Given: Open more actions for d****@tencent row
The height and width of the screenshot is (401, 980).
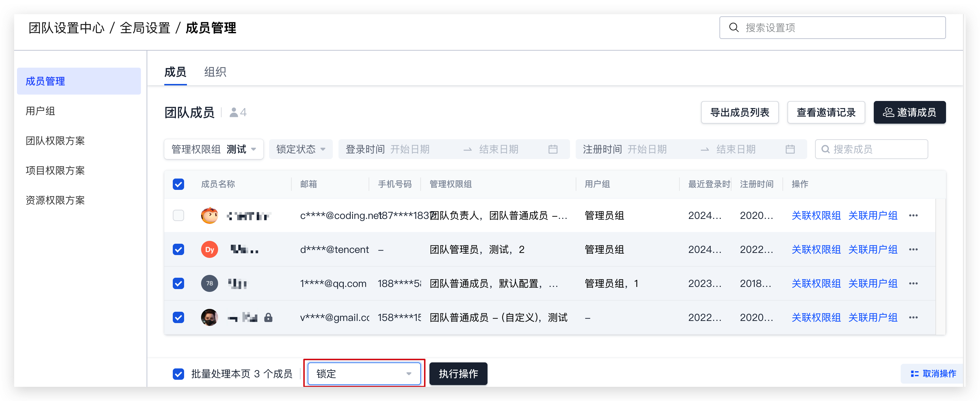Looking at the screenshot, I should coord(913,249).
